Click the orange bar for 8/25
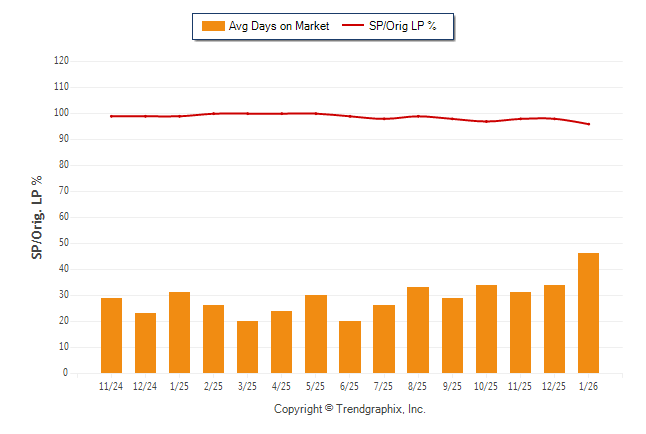 point(418,330)
